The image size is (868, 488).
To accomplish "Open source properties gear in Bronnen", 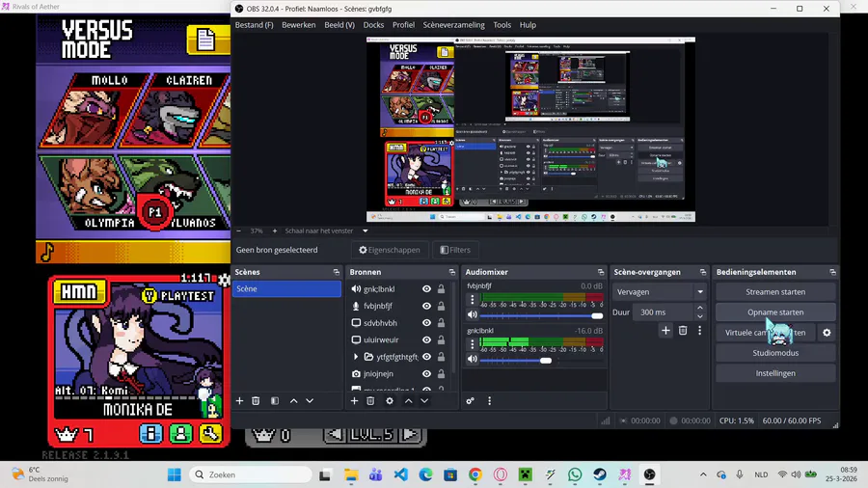I will 390,400.
